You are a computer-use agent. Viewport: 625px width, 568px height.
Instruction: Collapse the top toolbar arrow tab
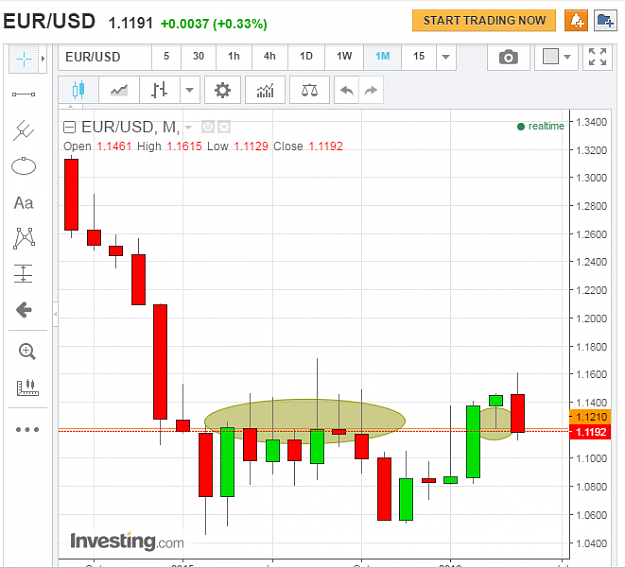pyautogui.click(x=71, y=107)
